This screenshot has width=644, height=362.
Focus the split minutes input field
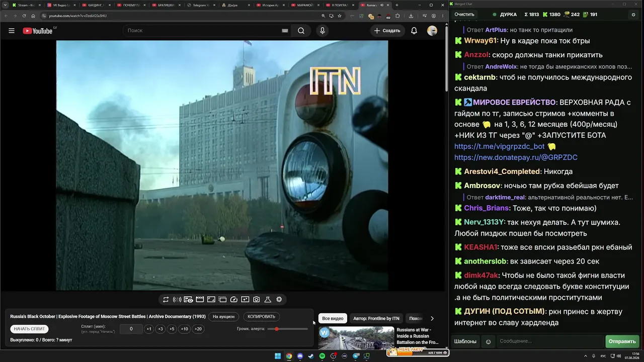131,329
